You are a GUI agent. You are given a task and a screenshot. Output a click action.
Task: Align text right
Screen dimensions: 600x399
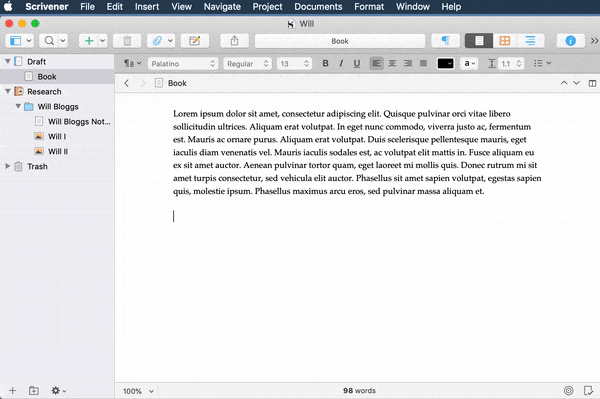point(408,63)
